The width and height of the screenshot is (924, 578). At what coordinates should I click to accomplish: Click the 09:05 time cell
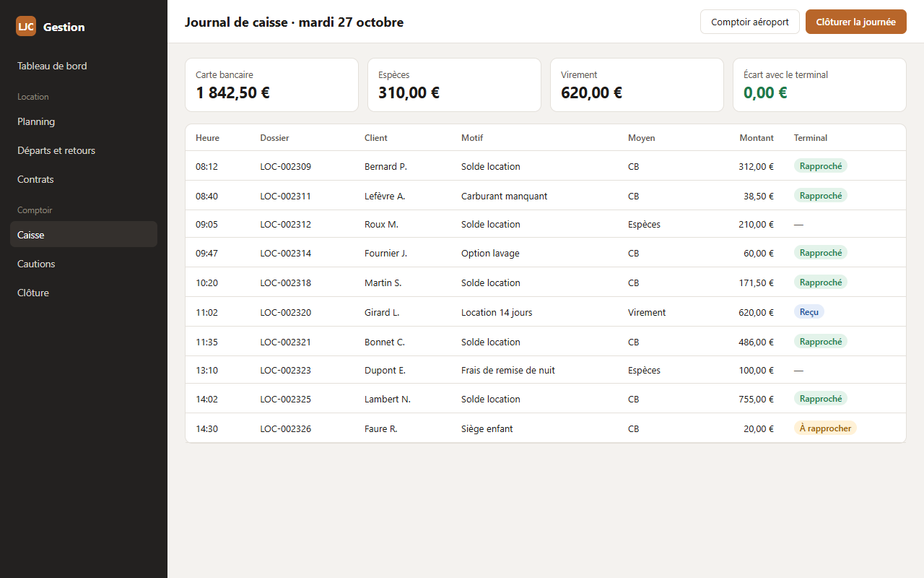[206, 224]
